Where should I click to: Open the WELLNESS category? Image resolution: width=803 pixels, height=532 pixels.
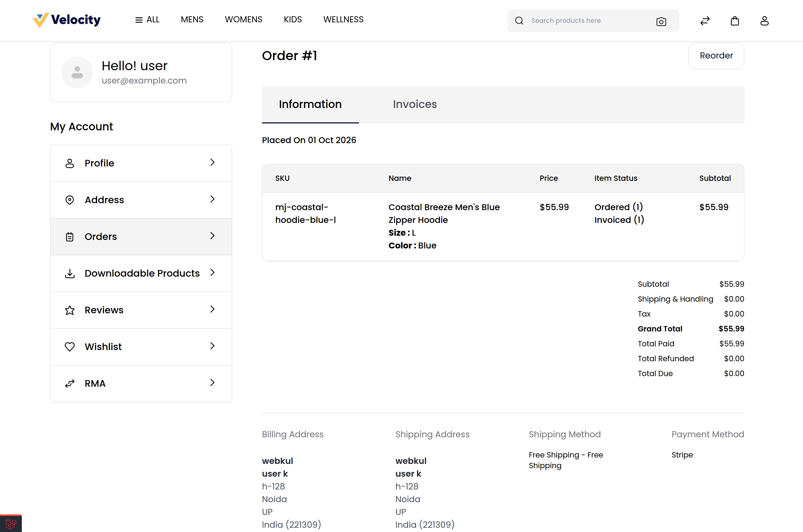[x=343, y=20]
